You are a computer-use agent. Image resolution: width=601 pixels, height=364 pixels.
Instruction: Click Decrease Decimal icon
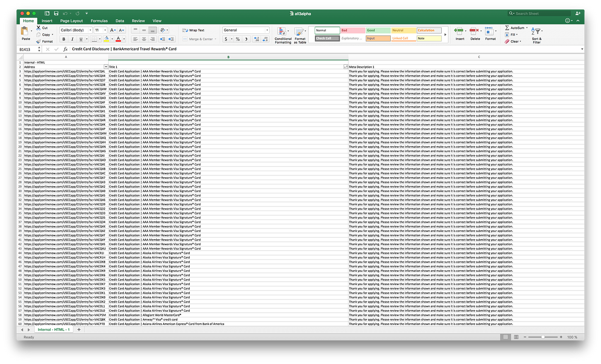click(265, 39)
